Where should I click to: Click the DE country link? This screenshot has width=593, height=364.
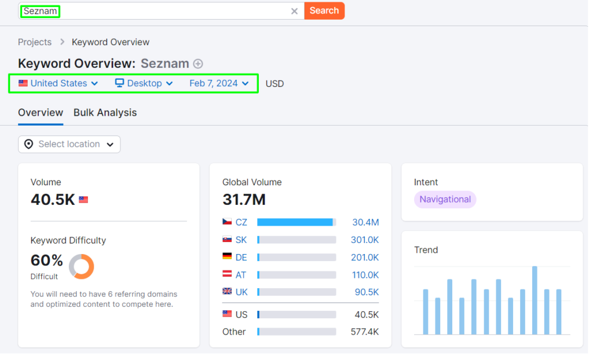pyautogui.click(x=241, y=258)
